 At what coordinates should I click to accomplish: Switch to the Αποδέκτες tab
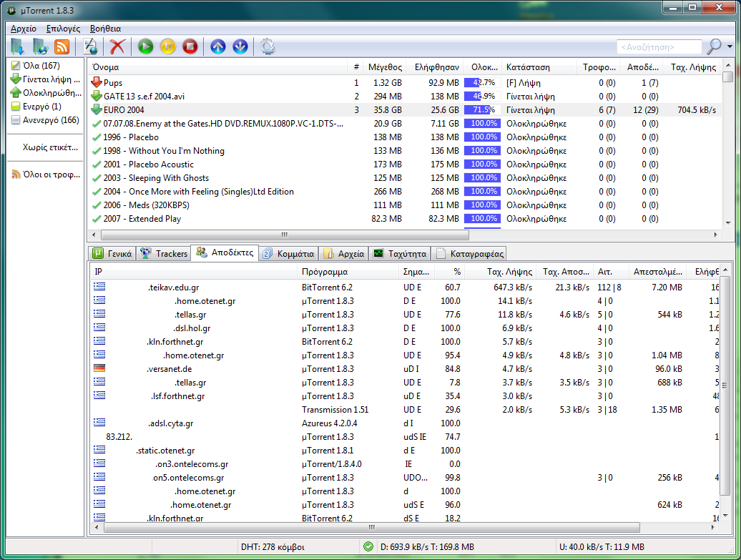click(225, 252)
